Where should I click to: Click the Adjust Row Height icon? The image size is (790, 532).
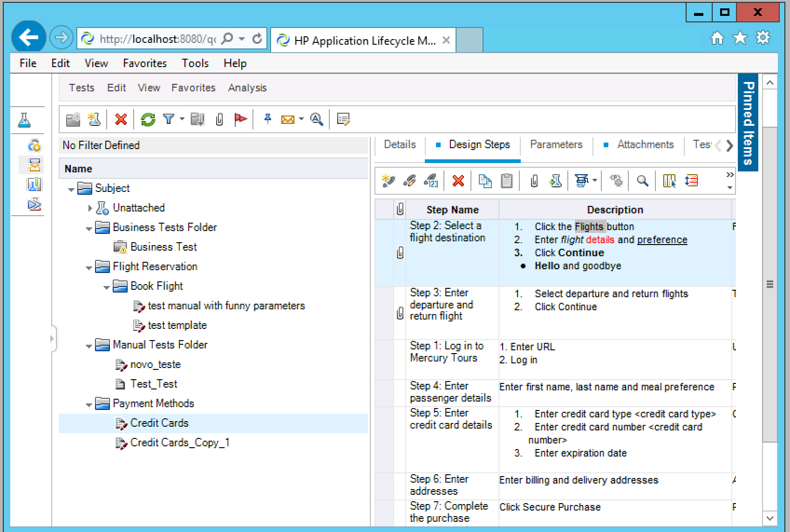[691, 181]
